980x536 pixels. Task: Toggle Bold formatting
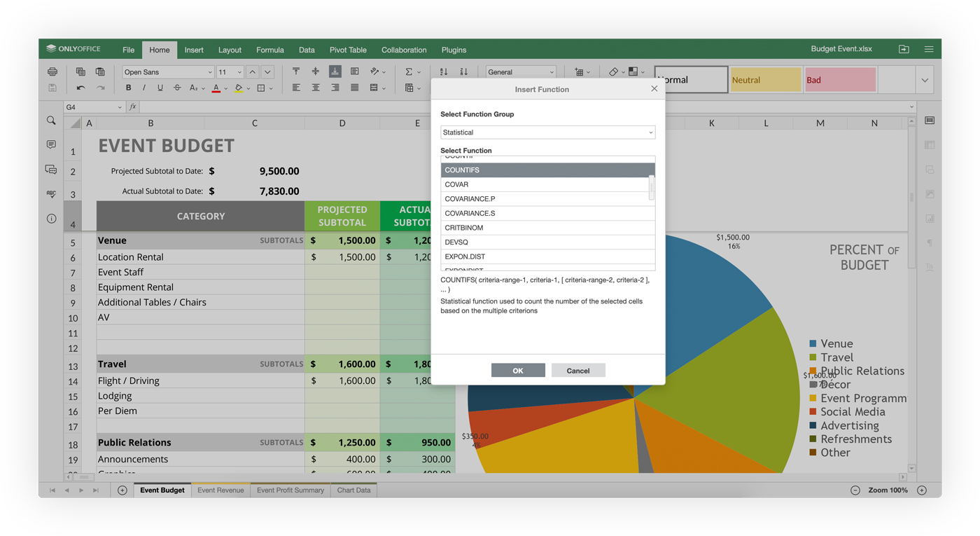128,88
